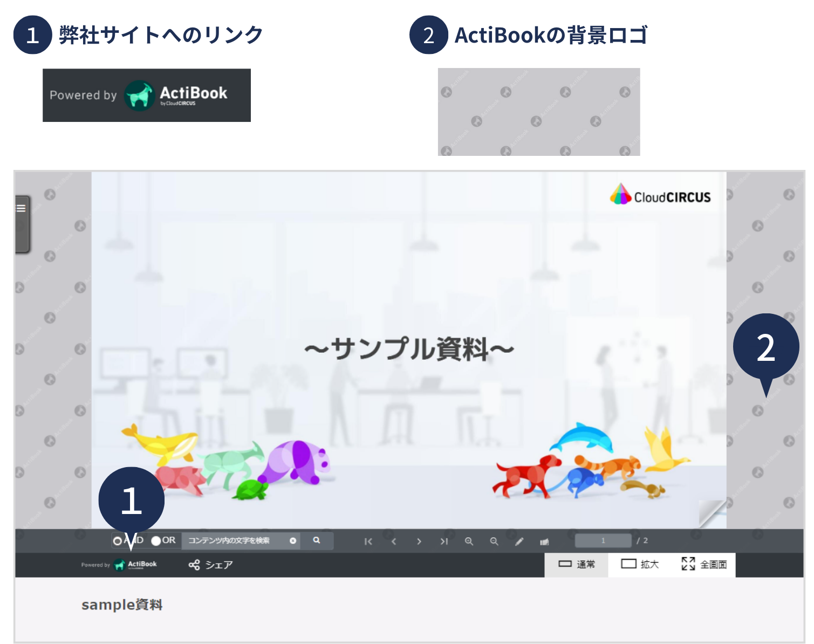Open the Share (シェア) panel
The width and height of the screenshot is (814, 644).
pyautogui.click(x=210, y=565)
